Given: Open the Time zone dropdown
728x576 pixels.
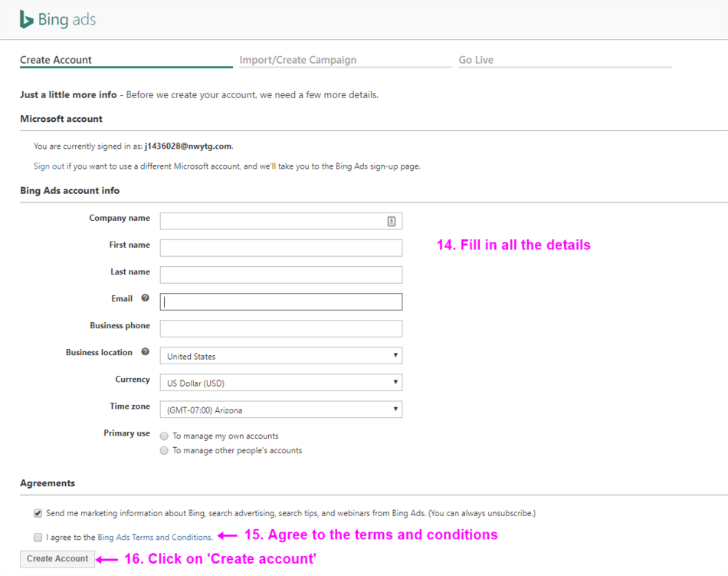Looking at the screenshot, I should tap(280, 410).
